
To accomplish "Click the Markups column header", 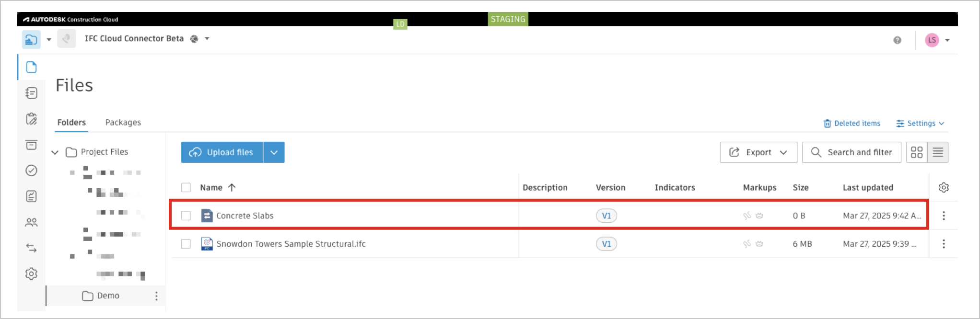I will 760,188.
